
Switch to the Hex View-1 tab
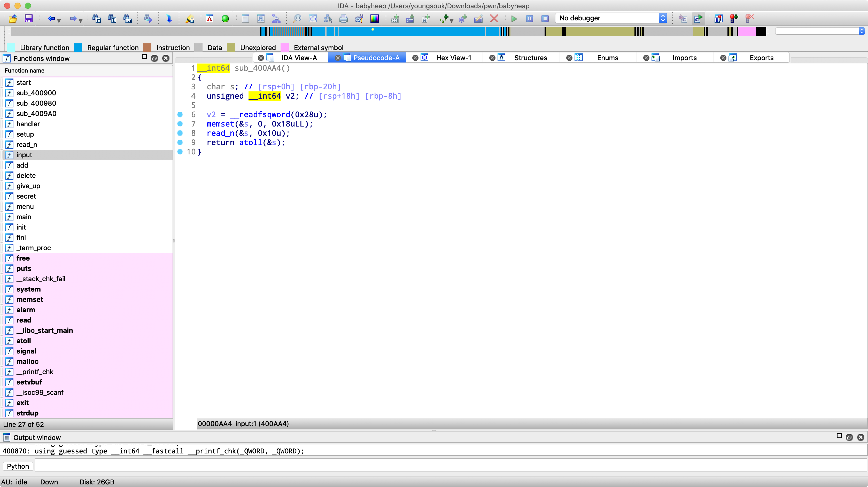pos(453,58)
